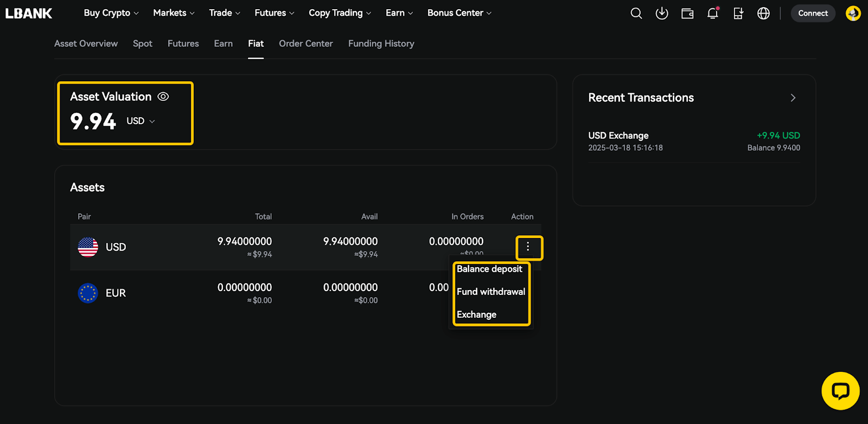Click the In Orders column header
The width and height of the screenshot is (868, 424).
(x=468, y=216)
